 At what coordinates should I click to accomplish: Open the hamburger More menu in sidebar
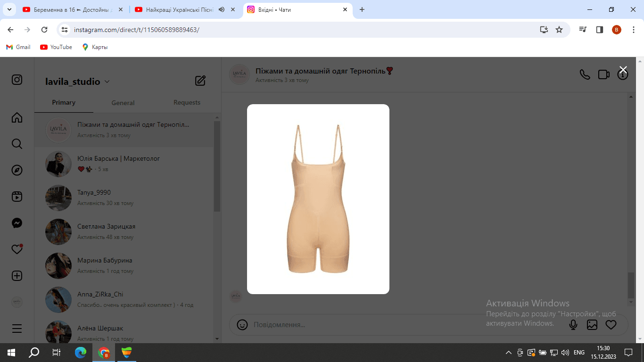pos(17,329)
